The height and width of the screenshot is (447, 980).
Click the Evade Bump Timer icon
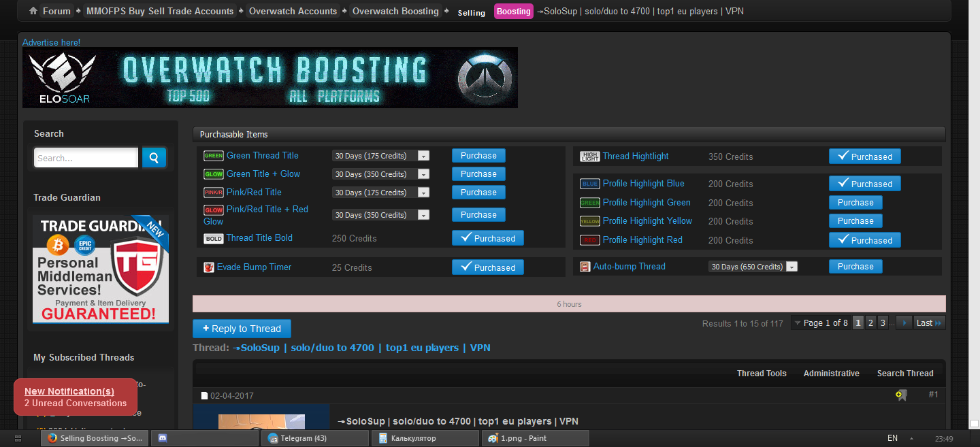point(209,267)
